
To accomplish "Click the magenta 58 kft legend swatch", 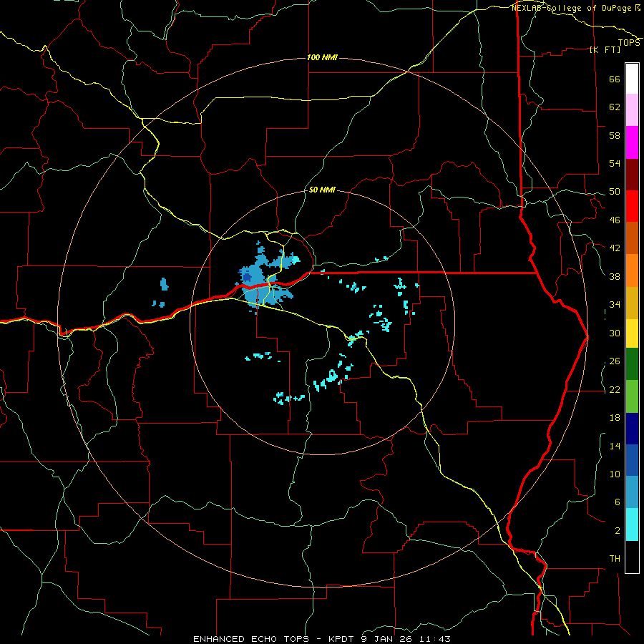I will click(x=632, y=142).
